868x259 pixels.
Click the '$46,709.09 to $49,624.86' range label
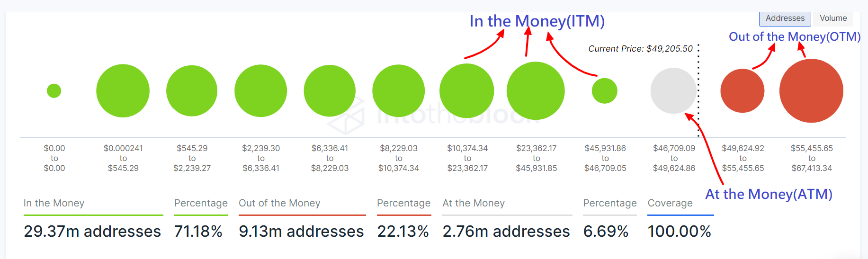[x=674, y=158]
